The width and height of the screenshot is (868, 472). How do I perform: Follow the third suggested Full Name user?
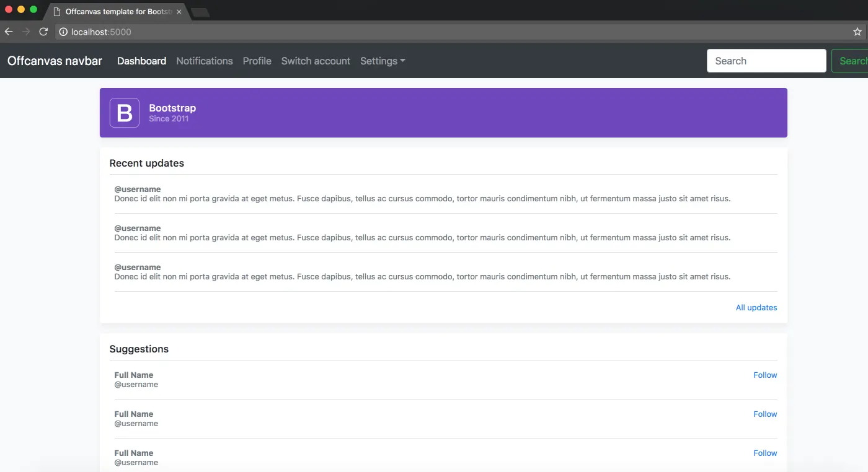click(x=765, y=453)
